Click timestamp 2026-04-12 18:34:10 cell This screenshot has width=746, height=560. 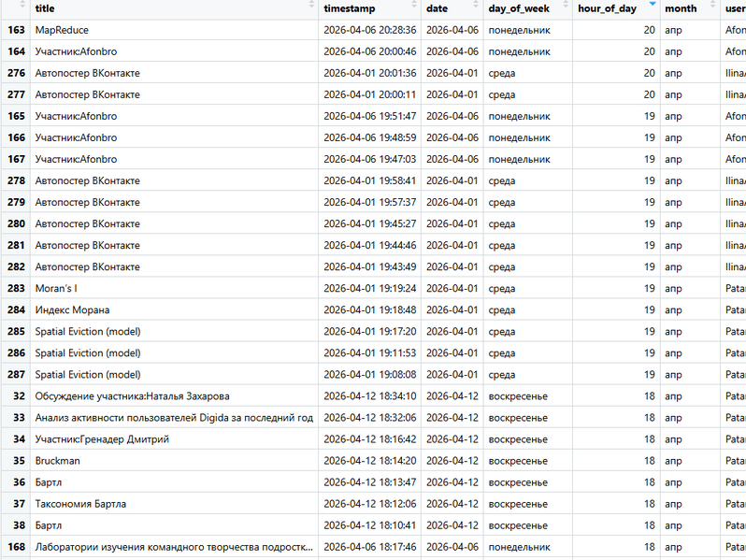(x=369, y=396)
